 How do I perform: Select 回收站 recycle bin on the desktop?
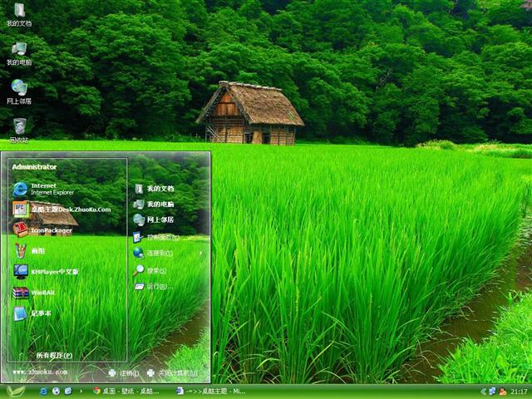[19, 131]
